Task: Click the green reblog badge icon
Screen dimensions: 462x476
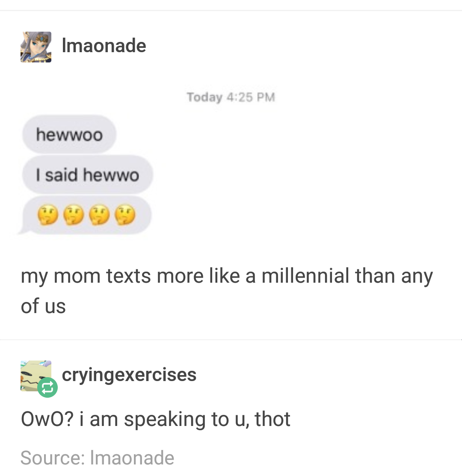Action: point(47,388)
